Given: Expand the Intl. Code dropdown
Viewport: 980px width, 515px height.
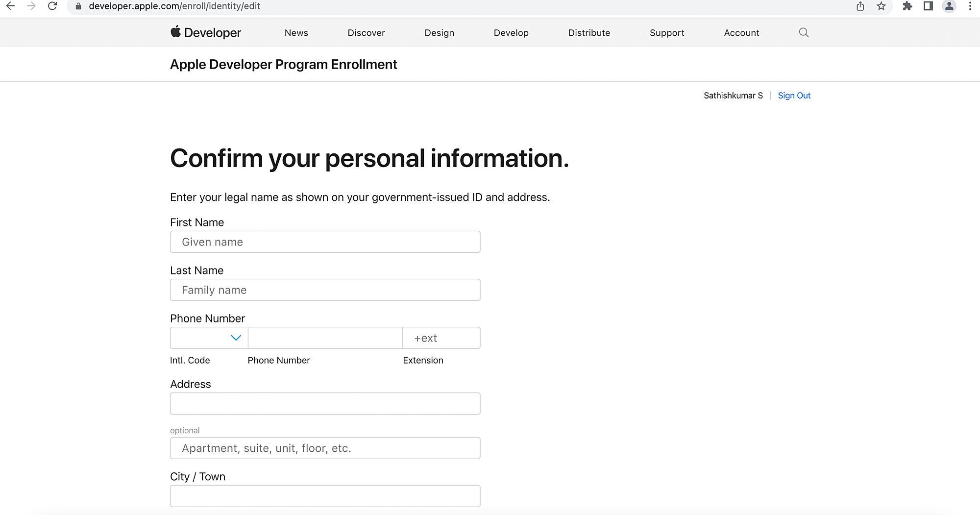Looking at the screenshot, I should pyautogui.click(x=209, y=338).
